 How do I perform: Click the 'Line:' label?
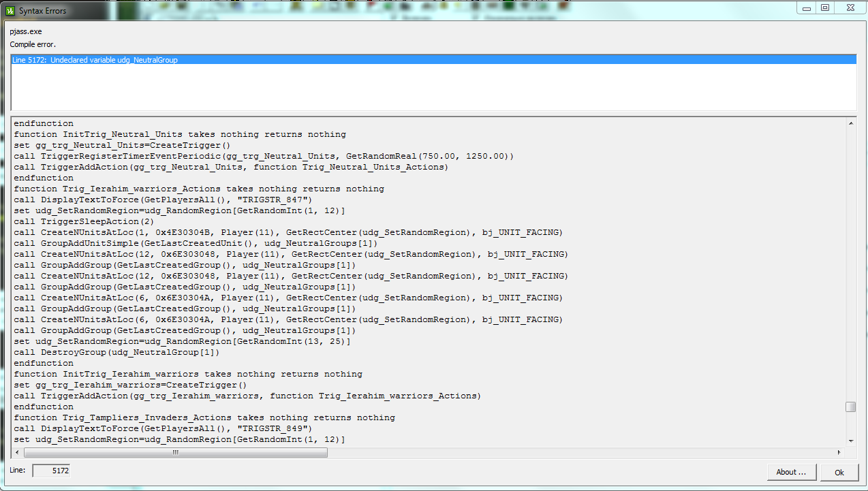[18, 471]
